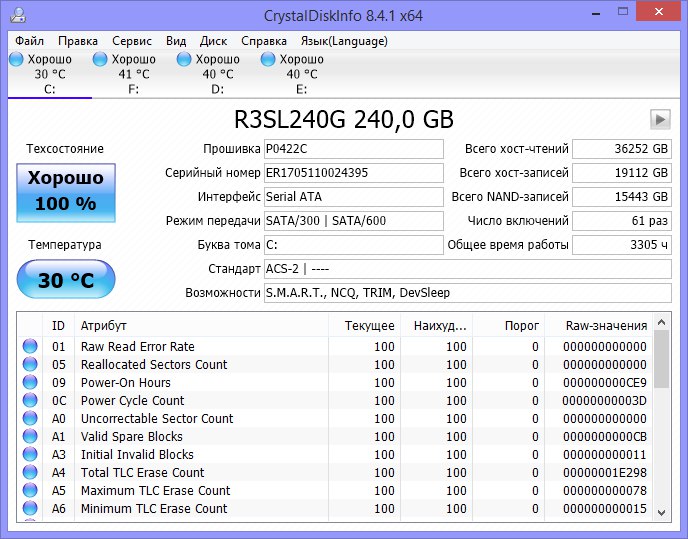Click status orb for Minimum TLC Erase Count
Screen dimensions: 688x539
[x=30, y=508]
